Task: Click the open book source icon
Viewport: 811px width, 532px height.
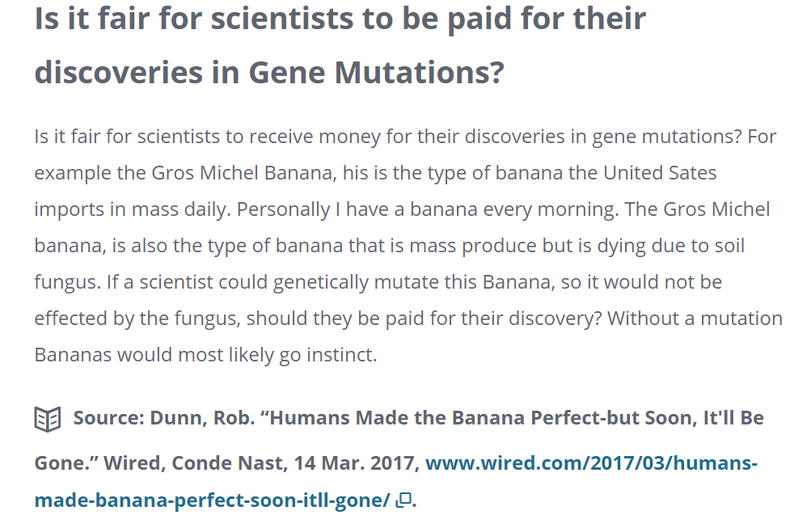Action: (x=48, y=419)
